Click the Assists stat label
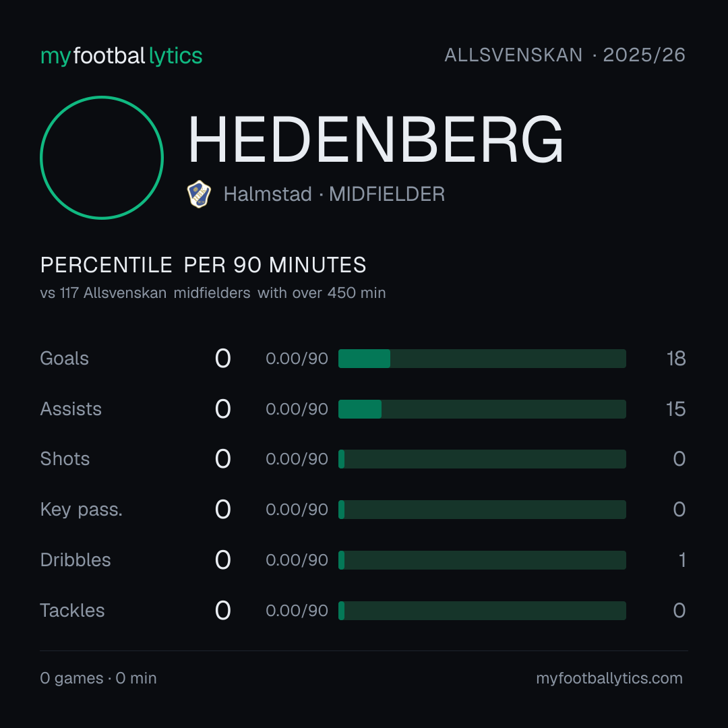The height and width of the screenshot is (728, 728). (x=71, y=409)
